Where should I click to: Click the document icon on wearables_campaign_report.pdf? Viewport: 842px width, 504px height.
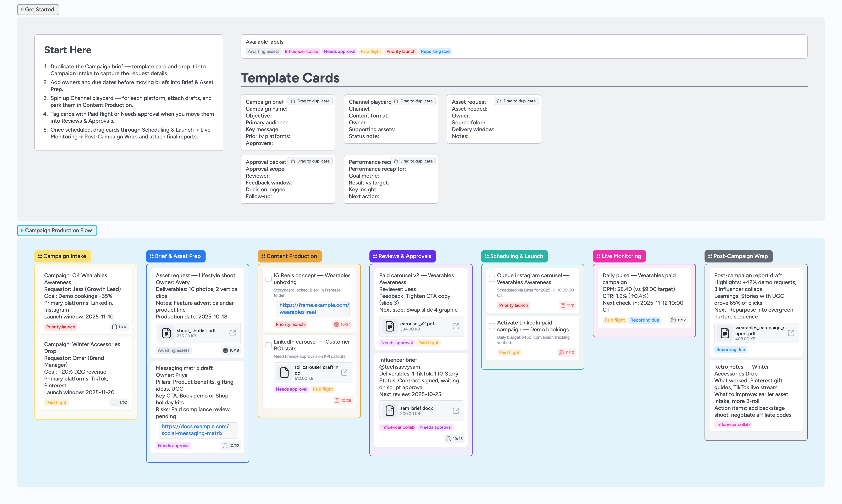pyautogui.click(x=725, y=333)
